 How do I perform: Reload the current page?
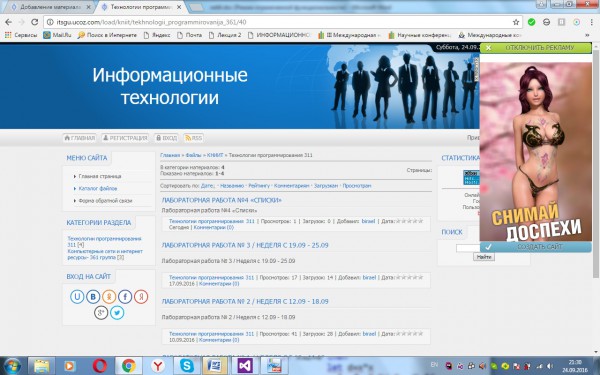[34, 22]
